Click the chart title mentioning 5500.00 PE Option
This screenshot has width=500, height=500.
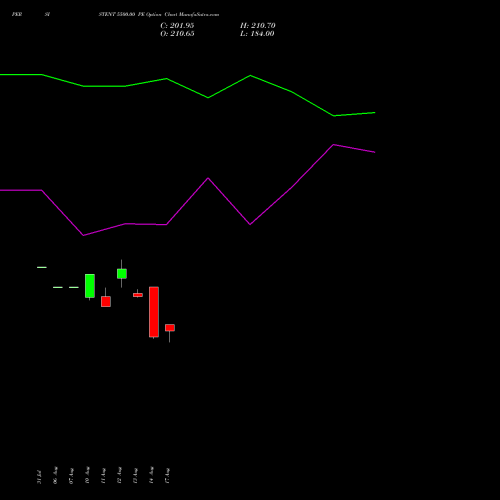tap(159, 14)
